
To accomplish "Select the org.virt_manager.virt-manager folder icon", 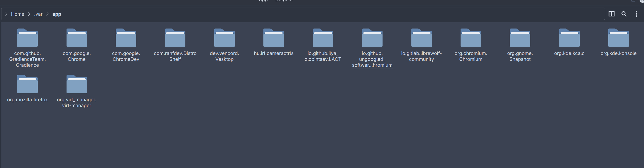I will tap(77, 84).
